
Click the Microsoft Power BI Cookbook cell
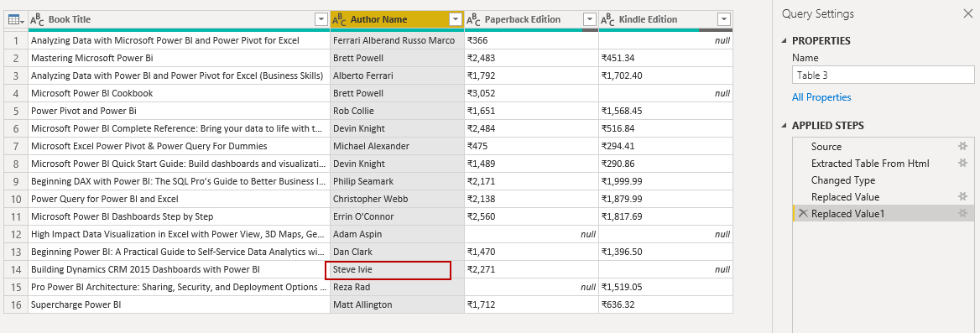pyautogui.click(x=179, y=93)
